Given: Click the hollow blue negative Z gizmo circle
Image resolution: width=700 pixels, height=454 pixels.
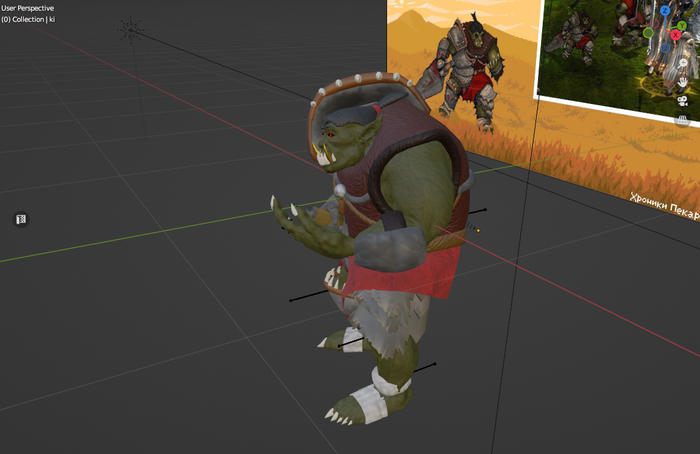Looking at the screenshot, I should (x=665, y=48).
